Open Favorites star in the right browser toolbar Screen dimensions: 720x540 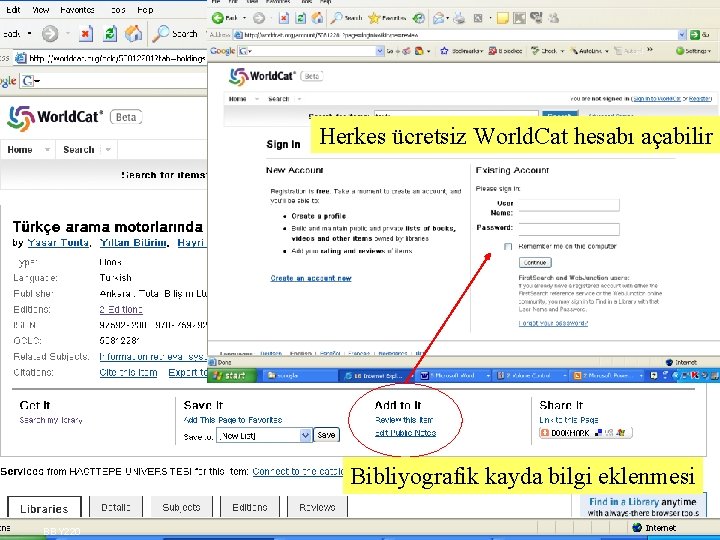click(374, 18)
